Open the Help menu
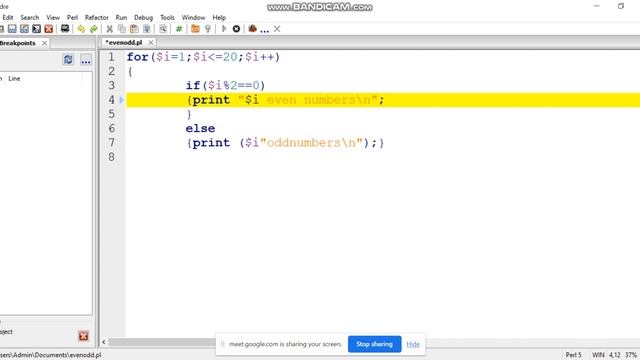Viewport: 640px width, 360px height. (x=219, y=18)
